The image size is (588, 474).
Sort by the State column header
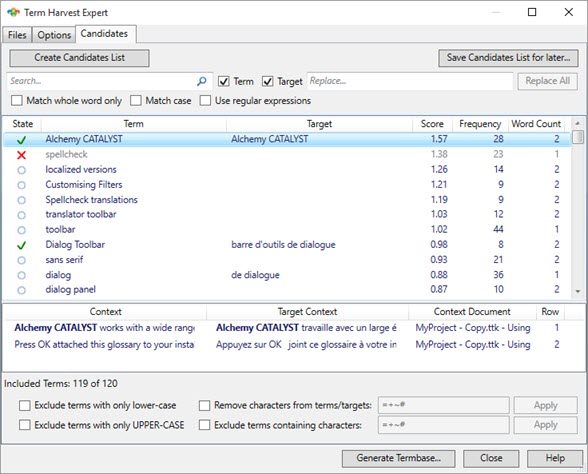tap(22, 124)
